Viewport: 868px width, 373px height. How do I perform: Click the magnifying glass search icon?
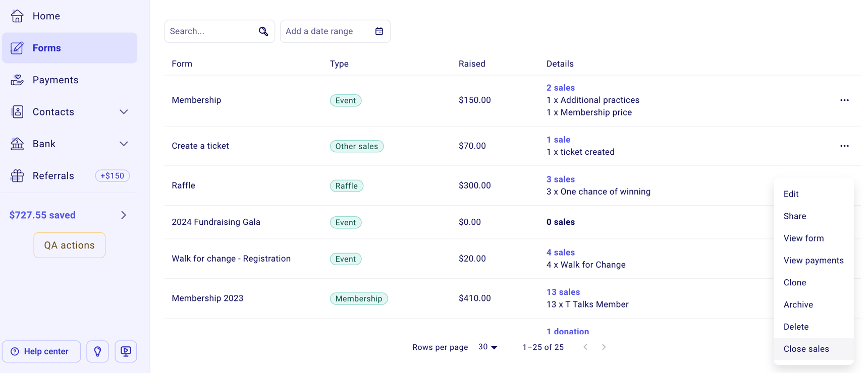tap(263, 31)
